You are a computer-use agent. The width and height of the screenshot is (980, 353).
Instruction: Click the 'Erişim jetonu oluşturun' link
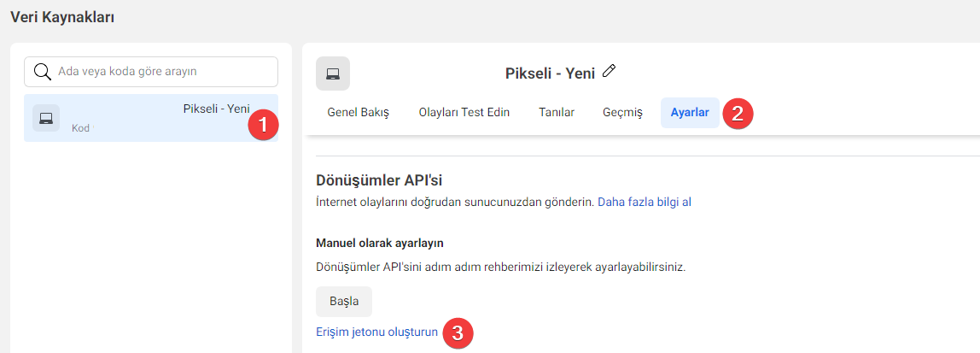376,332
